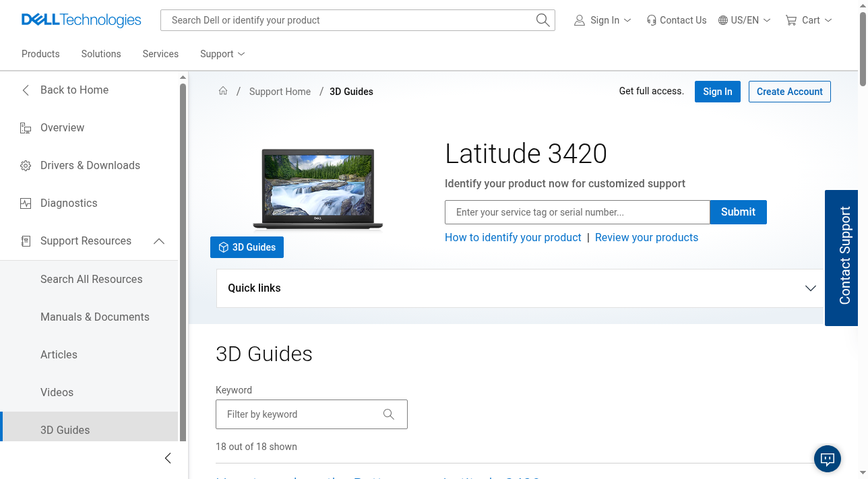868x479 pixels.
Task: Click the Dell Technologies logo
Action: click(81, 20)
